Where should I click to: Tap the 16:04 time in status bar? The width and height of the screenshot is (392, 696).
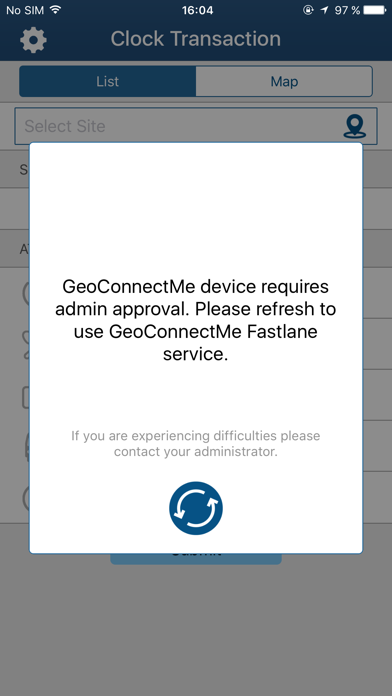[x=197, y=10]
